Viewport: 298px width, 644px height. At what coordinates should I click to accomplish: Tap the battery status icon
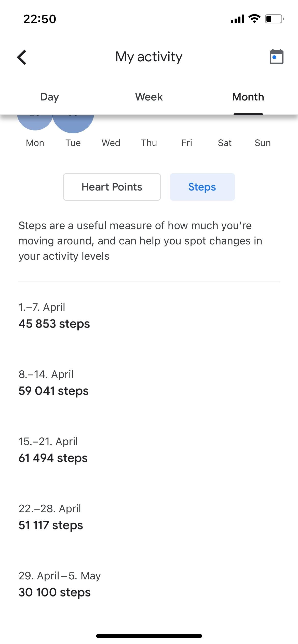[274, 19]
